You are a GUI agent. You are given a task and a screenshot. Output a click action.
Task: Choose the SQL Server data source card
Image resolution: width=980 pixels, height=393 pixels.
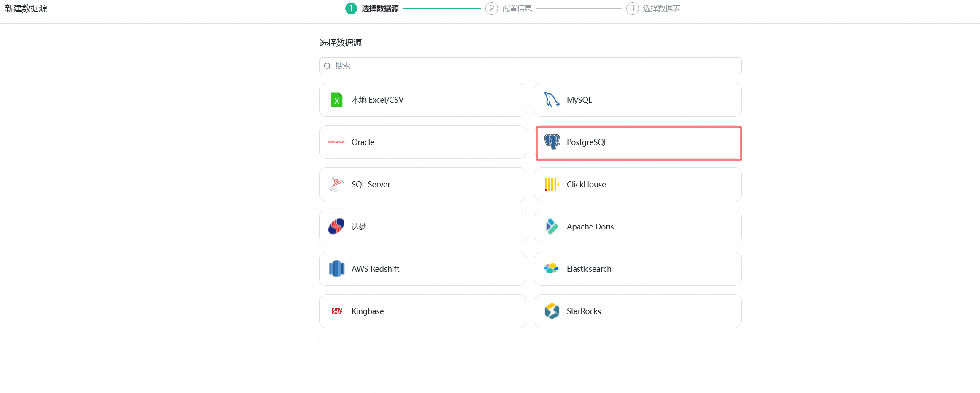click(423, 184)
